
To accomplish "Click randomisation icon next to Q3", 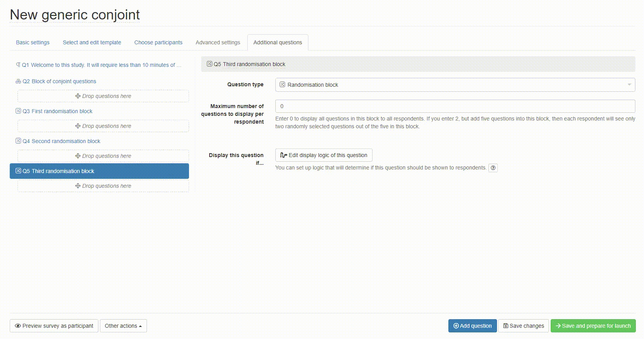I will point(18,111).
